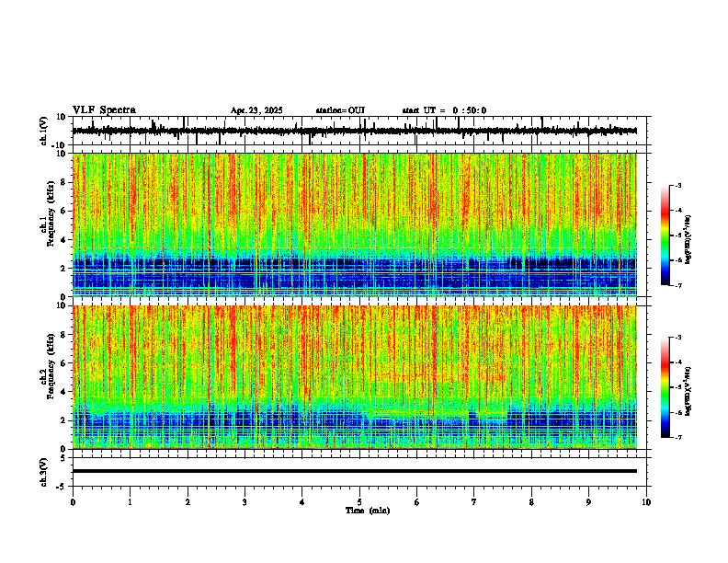Click the "VLF Spectra" plot title

click(105, 110)
